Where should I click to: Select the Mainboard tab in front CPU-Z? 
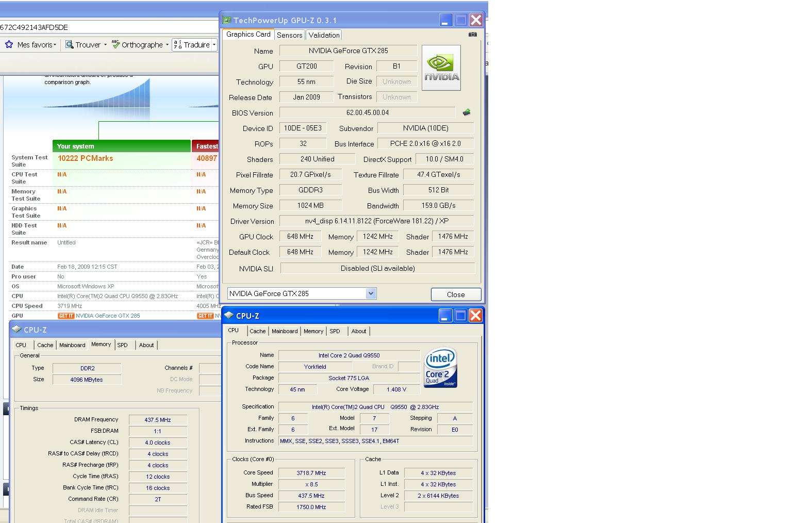[285, 331]
